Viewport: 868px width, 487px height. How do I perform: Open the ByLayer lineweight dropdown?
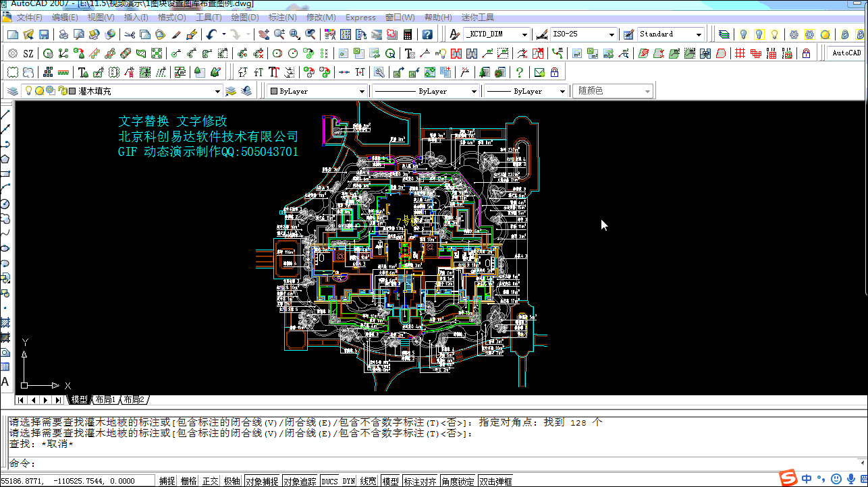click(x=563, y=91)
